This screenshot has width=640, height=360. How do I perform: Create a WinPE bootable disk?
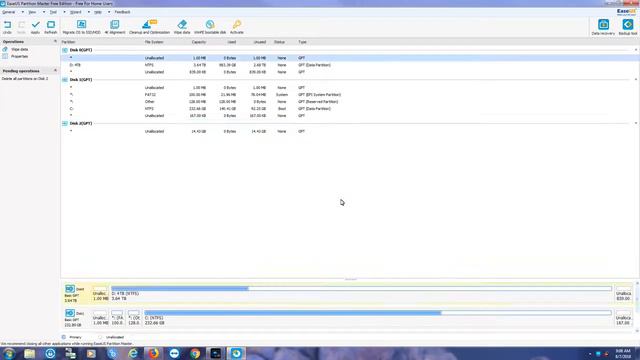210,27
